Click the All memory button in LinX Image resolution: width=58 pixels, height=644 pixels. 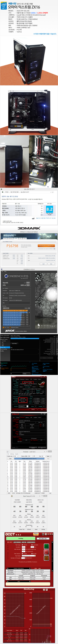(34, 456)
